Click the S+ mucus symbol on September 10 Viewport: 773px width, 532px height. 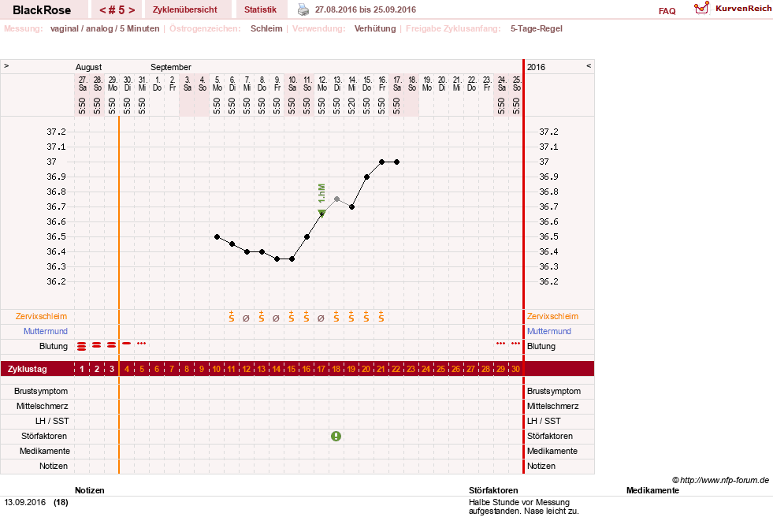292,317
